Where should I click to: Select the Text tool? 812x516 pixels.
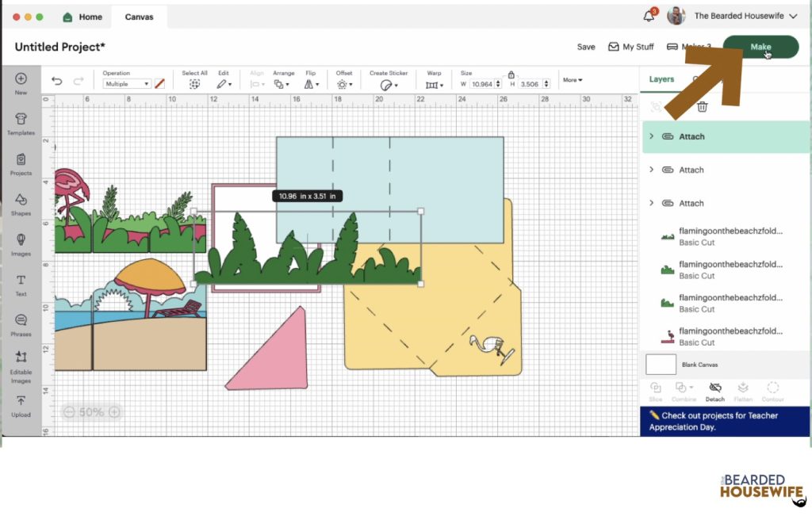pos(21,285)
